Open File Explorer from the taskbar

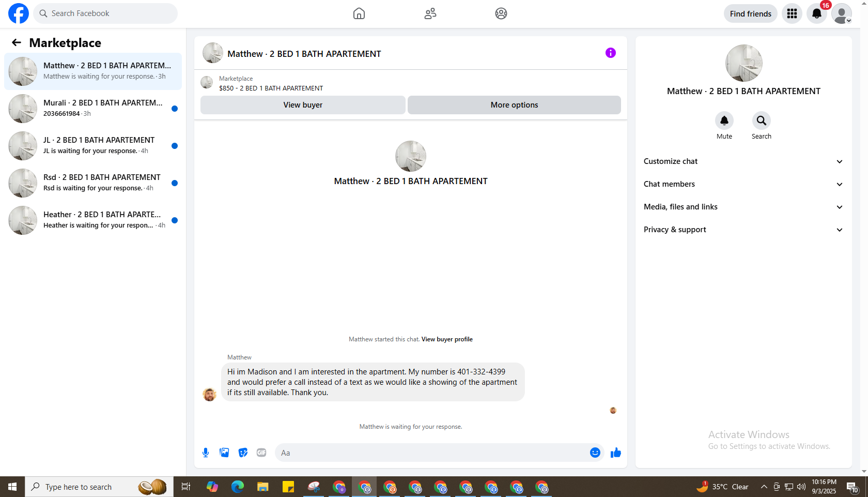(263, 487)
